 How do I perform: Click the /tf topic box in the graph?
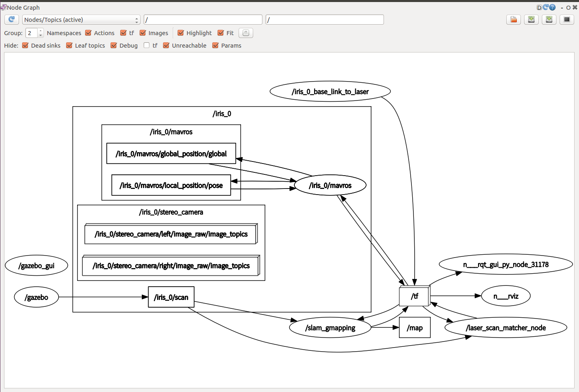414,296
